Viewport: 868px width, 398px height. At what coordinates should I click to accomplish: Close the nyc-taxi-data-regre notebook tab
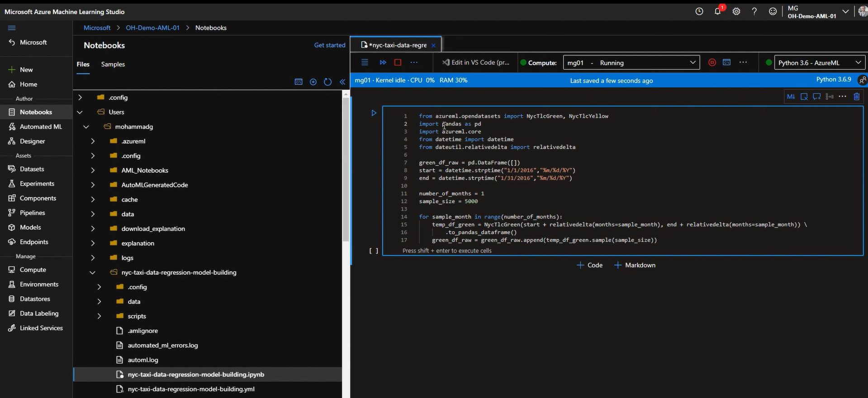[433, 45]
